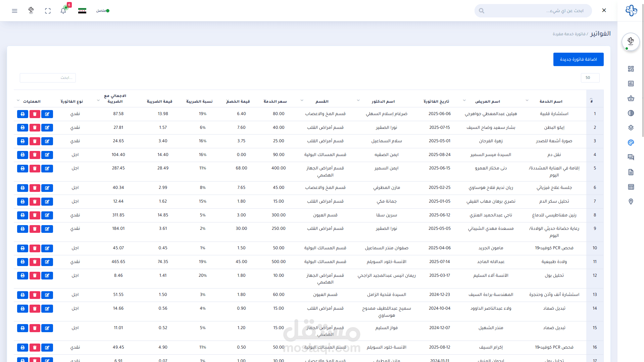
Task: Click the sort chevron beside اسم الدكتور header
Action: [358, 100]
